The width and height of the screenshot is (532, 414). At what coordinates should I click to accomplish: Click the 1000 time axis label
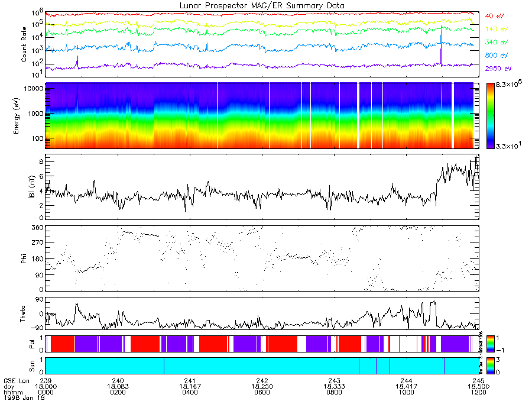point(406,392)
